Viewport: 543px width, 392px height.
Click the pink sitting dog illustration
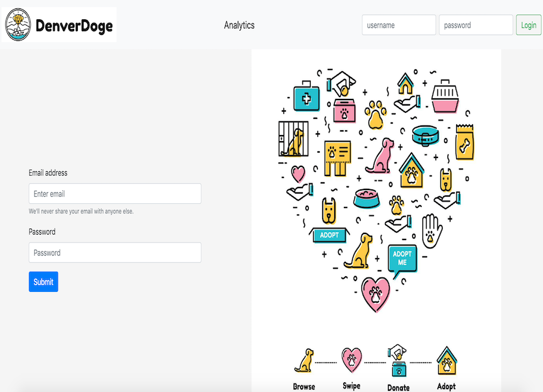pyautogui.click(x=380, y=156)
